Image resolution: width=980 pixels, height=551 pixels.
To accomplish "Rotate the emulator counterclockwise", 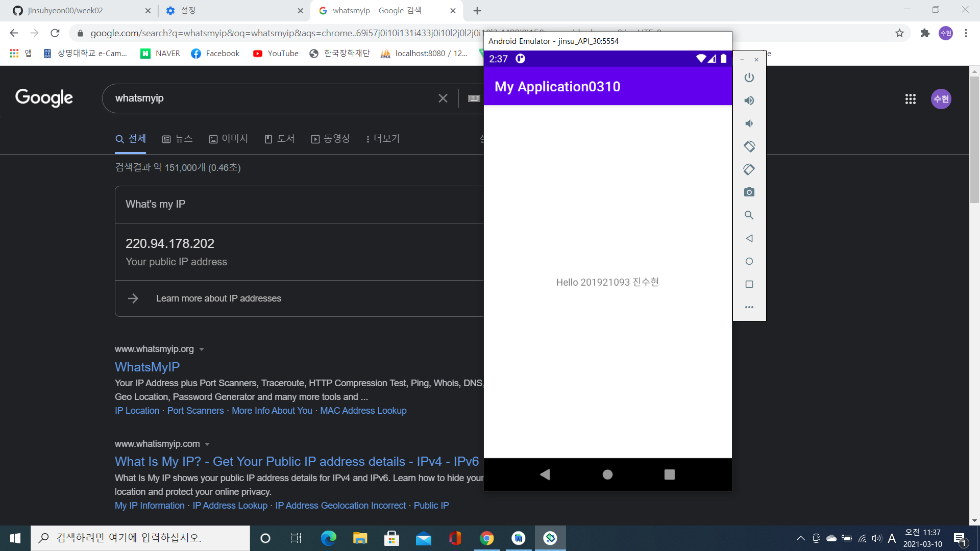I will (x=749, y=146).
